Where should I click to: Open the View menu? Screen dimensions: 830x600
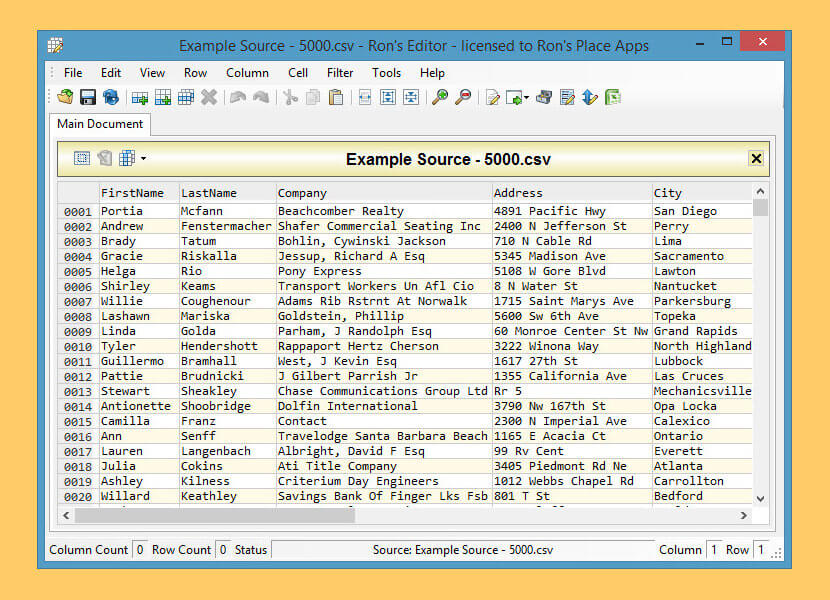click(152, 73)
